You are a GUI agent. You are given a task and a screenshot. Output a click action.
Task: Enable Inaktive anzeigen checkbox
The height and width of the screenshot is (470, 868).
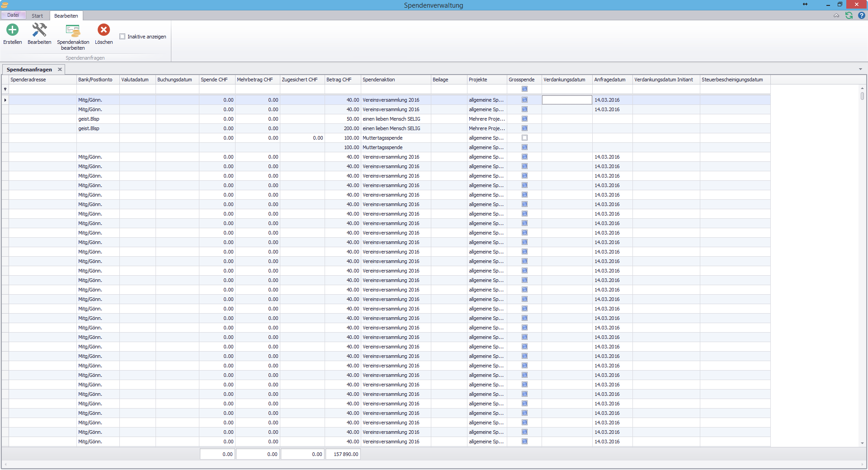pos(123,37)
